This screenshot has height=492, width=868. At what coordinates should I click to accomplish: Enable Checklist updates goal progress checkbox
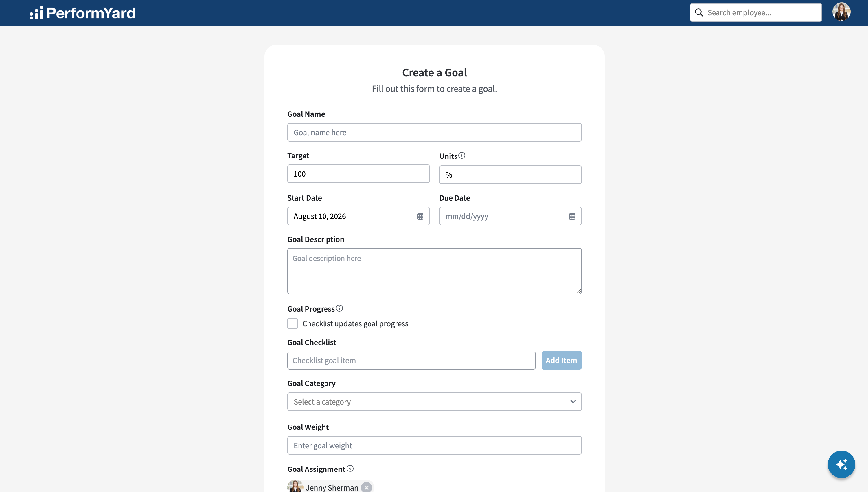point(293,323)
